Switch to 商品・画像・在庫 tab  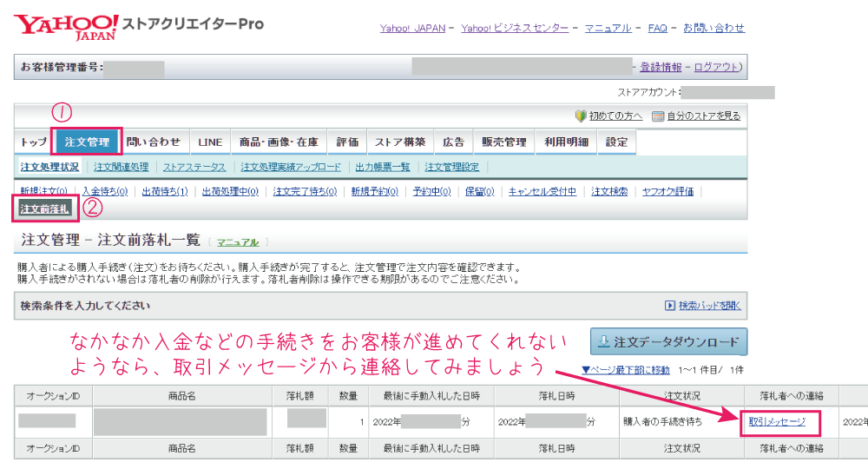point(279,142)
